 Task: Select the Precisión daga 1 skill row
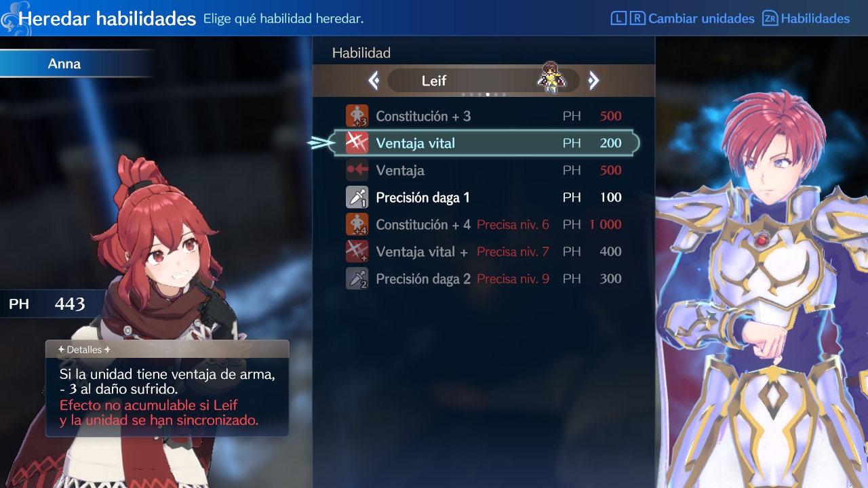coord(484,197)
